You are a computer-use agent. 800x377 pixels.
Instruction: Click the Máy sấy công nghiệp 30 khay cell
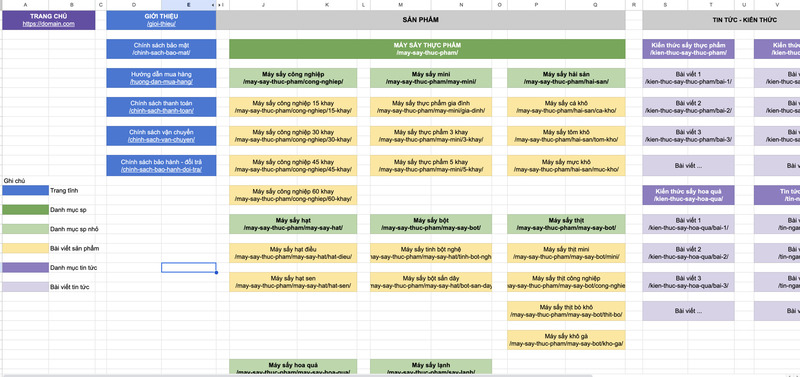[293, 136]
